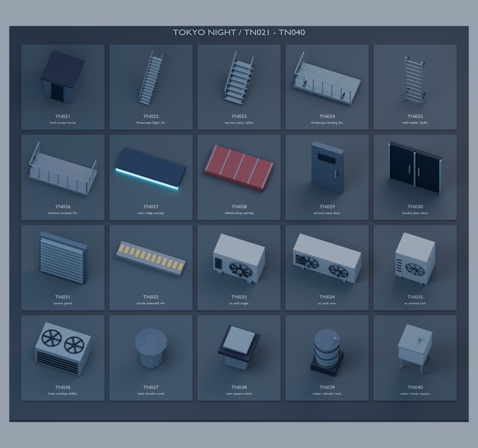
Task: Pick the yellow tactile sidewalk strip model
Action: [151, 259]
